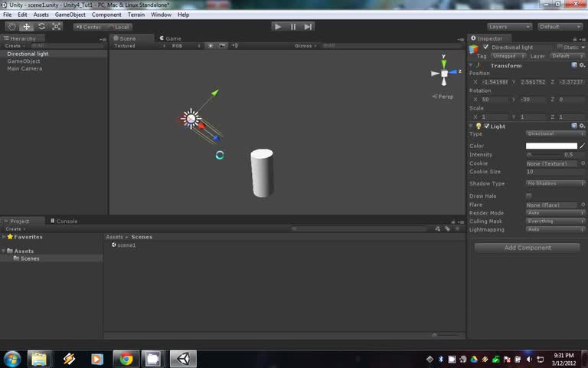The height and width of the screenshot is (368, 588).
Task: Open the RGB render mode dropdown
Action: click(x=185, y=46)
